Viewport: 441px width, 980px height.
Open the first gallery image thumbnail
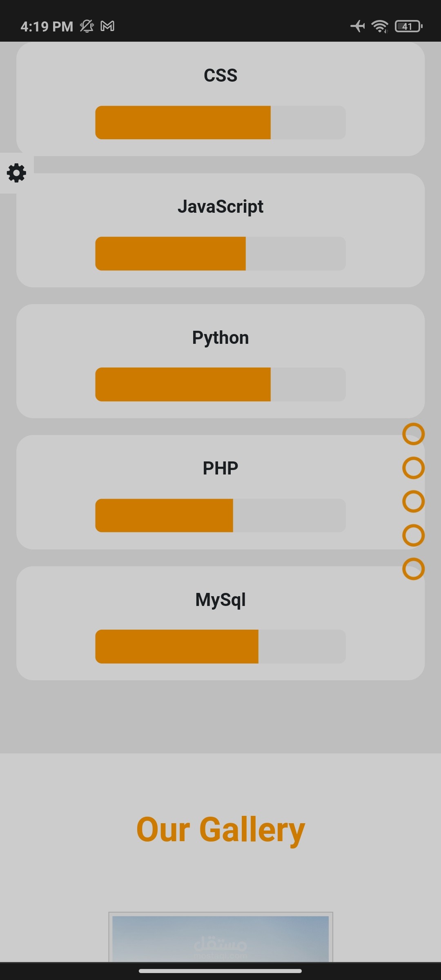click(220, 937)
